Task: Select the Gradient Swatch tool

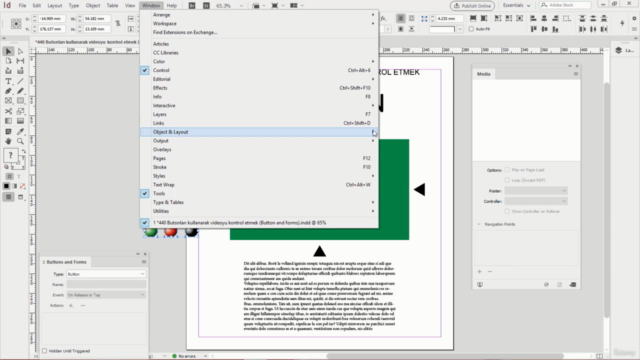Action: click(x=8, y=121)
